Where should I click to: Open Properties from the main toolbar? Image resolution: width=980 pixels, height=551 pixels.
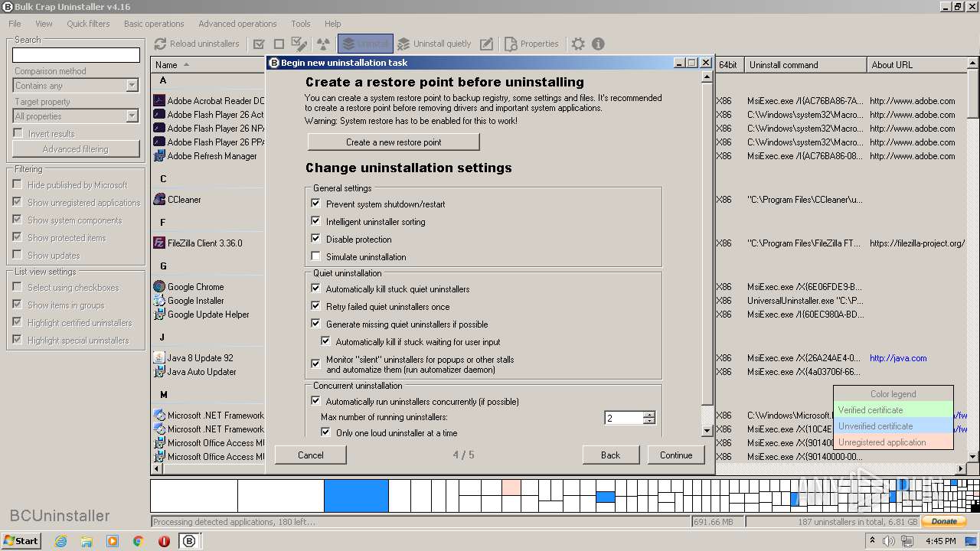(531, 44)
